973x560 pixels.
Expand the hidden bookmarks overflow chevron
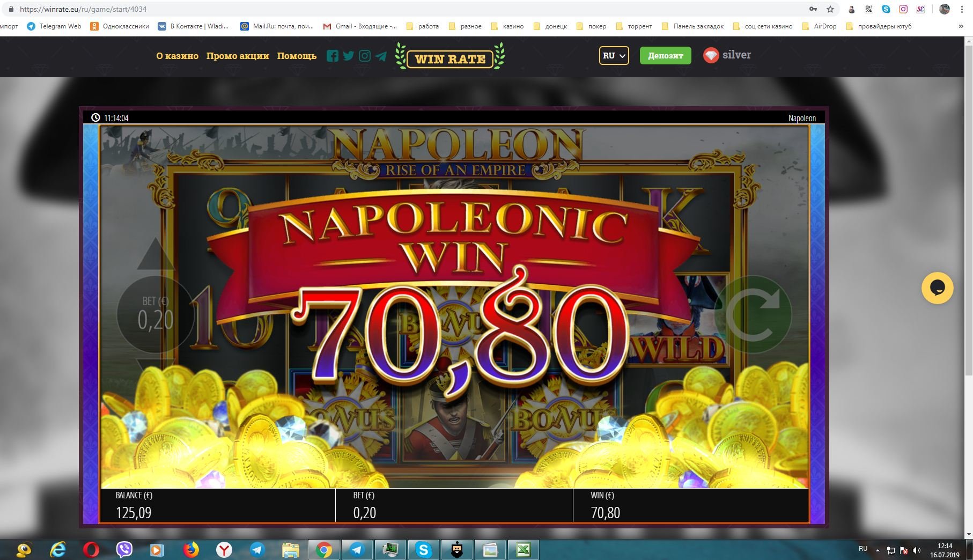click(960, 26)
